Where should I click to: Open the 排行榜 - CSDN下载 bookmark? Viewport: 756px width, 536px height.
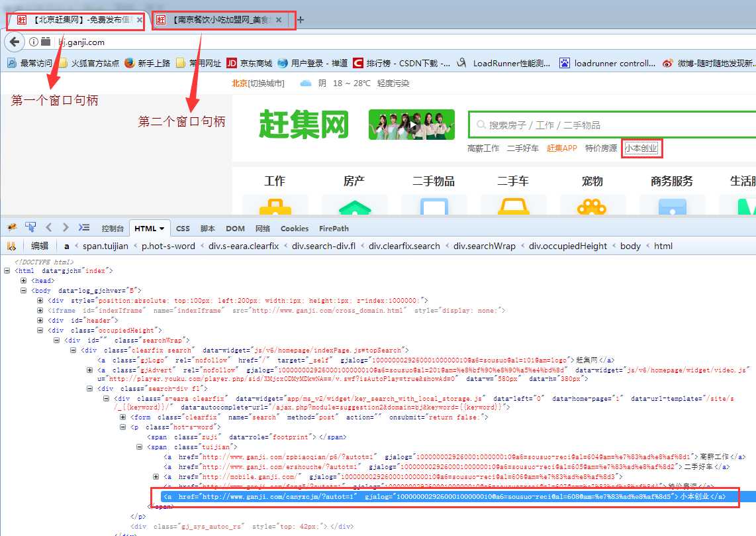[x=402, y=63]
